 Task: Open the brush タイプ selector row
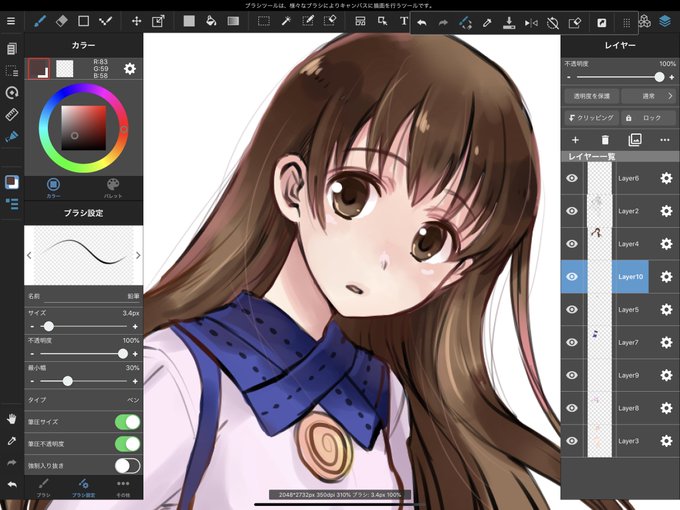click(83, 400)
